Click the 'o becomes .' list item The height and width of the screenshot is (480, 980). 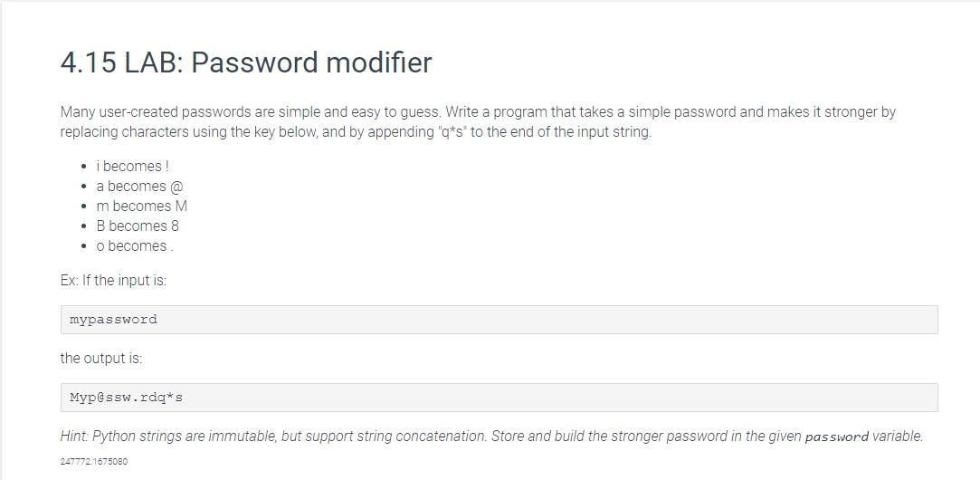click(x=134, y=246)
